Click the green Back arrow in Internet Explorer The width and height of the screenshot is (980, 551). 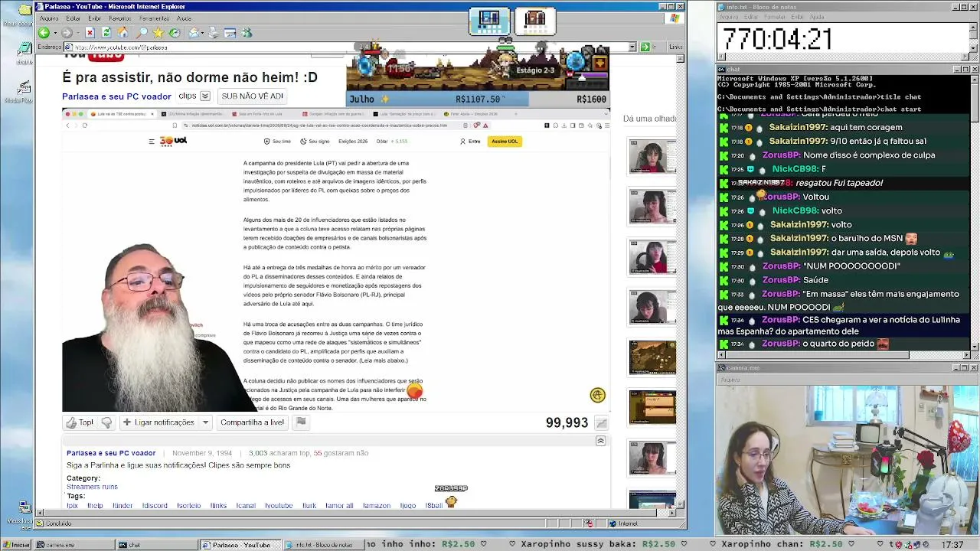coord(44,33)
